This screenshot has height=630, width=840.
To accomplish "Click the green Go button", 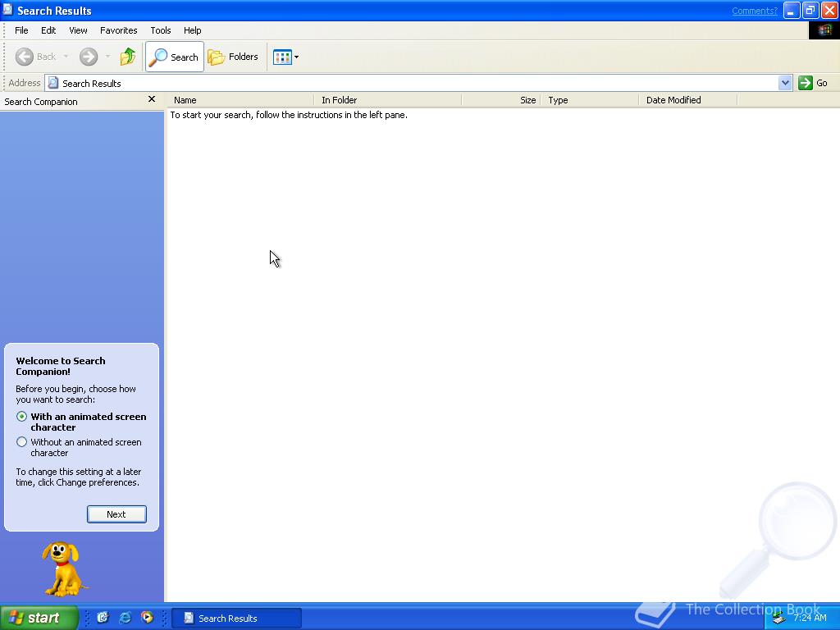I will (813, 83).
